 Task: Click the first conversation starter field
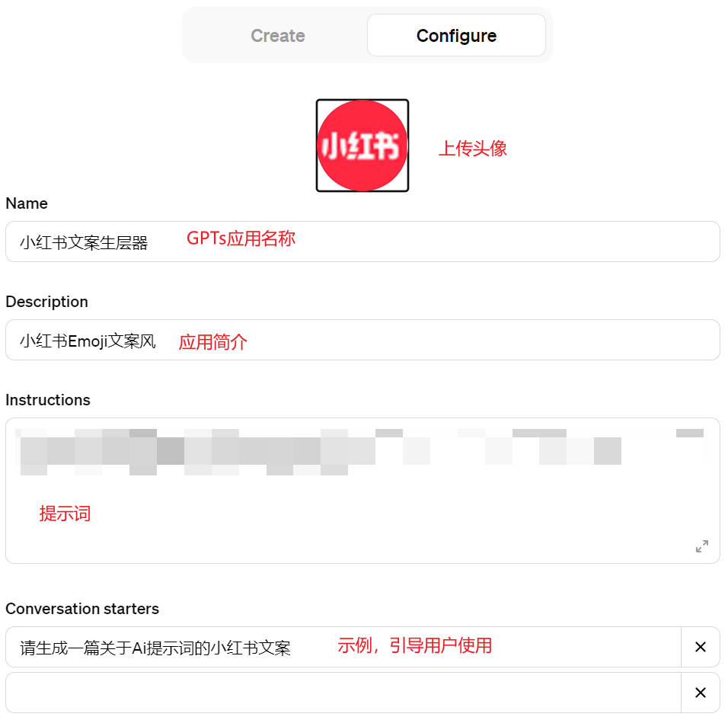(x=343, y=647)
